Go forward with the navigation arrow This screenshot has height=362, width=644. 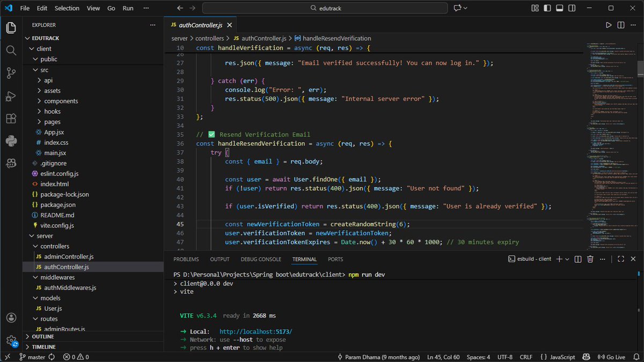click(192, 8)
